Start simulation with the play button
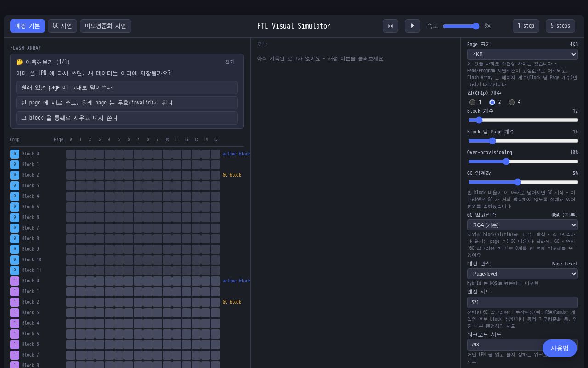588x368 pixels. click(x=413, y=26)
